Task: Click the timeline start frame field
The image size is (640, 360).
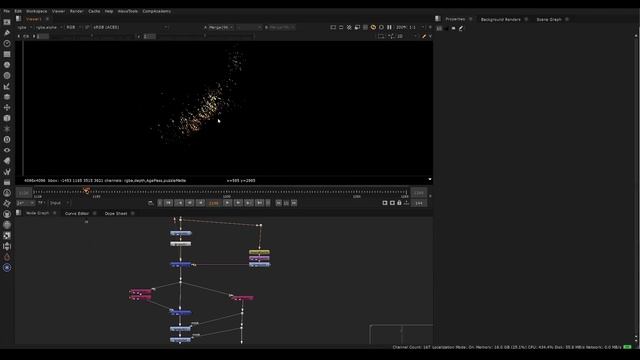Action: point(24,193)
